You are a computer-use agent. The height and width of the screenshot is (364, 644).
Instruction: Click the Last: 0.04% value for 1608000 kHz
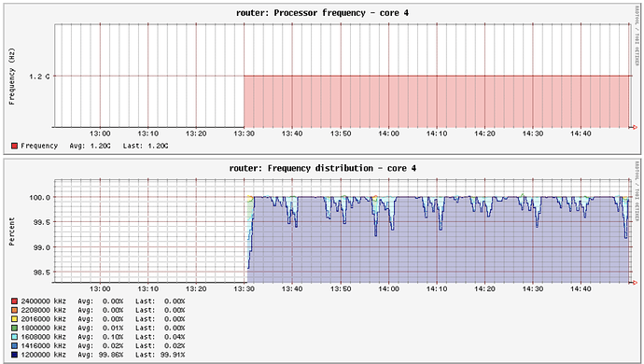(161, 337)
